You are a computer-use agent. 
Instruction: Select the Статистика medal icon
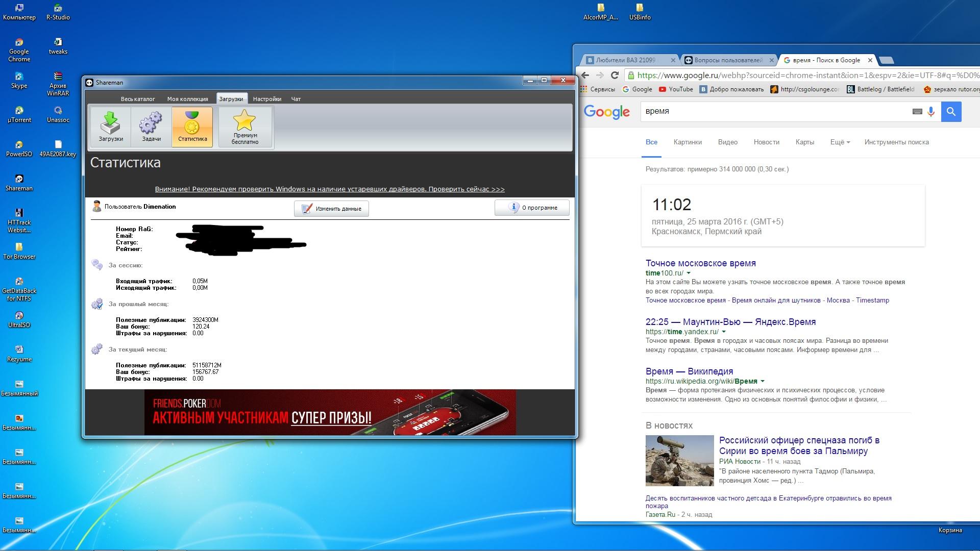tap(192, 127)
